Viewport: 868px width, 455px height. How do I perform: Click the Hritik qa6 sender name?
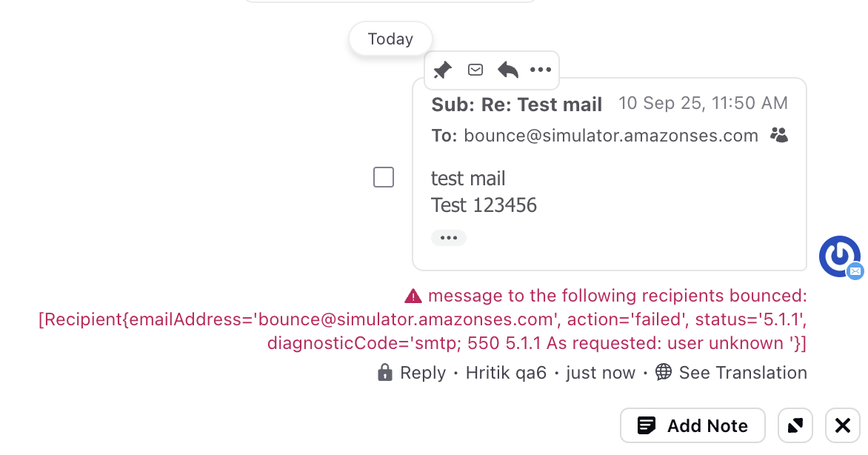pos(505,373)
